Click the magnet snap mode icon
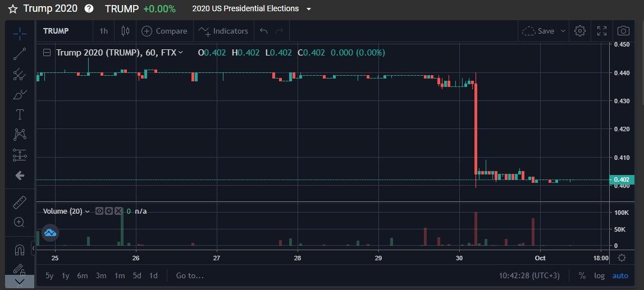The image size is (644, 290). (20, 250)
